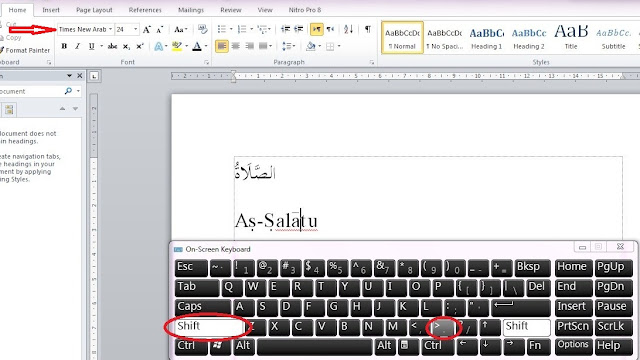Grow font size with large A
Screen dimensions: 640x360
coord(147,29)
